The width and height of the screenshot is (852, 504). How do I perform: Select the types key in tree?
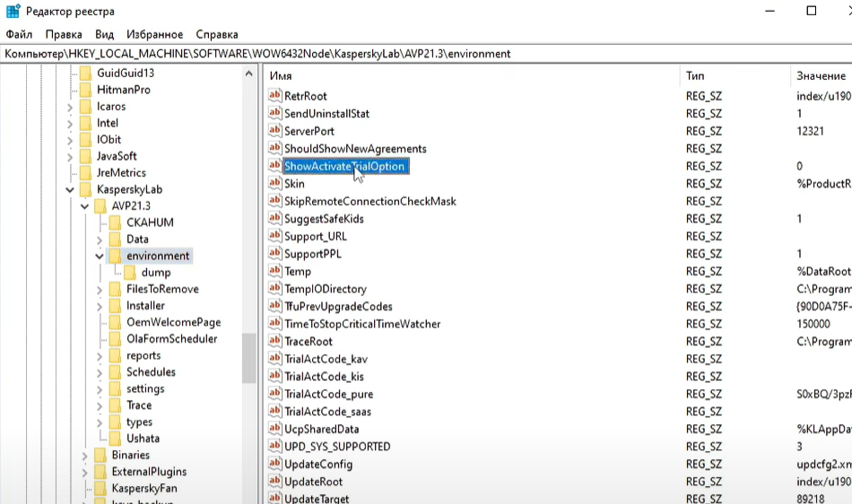139,422
